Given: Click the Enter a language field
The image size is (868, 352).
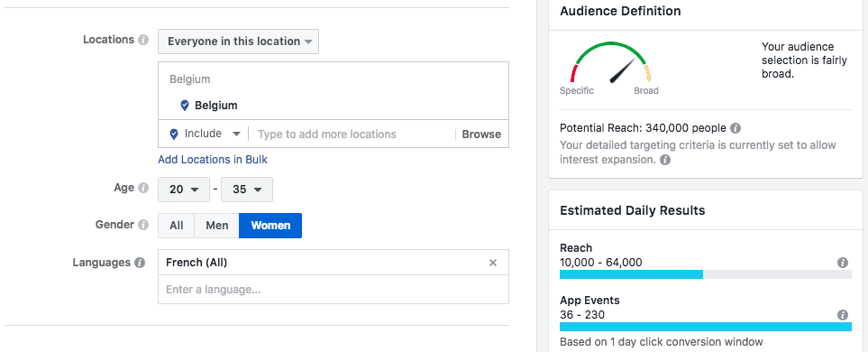Looking at the screenshot, I should 333,290.
